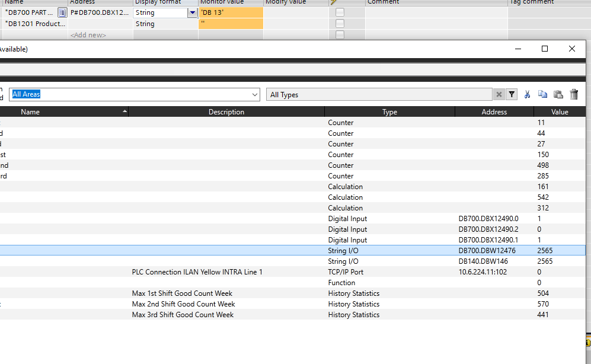Click the Delete trash can icon
The height and width of the screenshot is (364, 591).
(574, 94)
